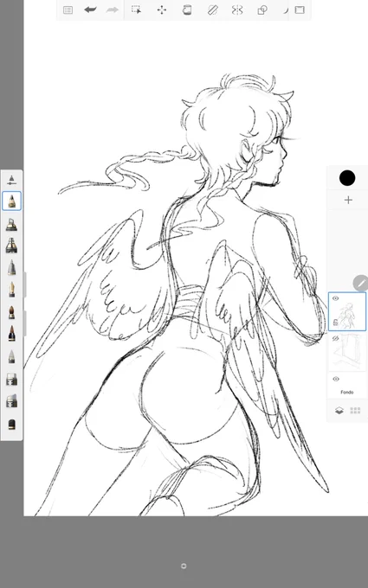Select the active sketch layer thumbnail
Viewport: 368px width, 588px height.
click(x=347, y=312)
